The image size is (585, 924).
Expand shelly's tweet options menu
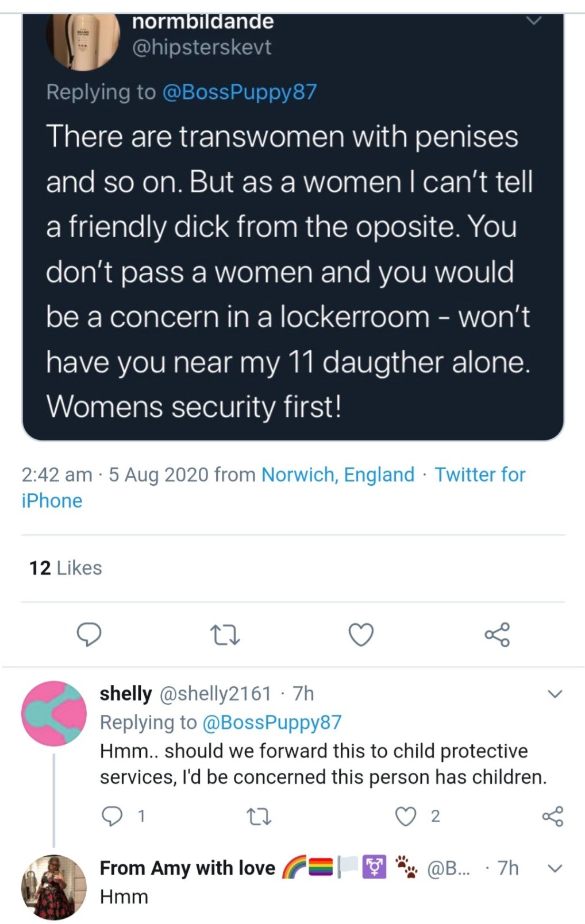coord(555,694)
